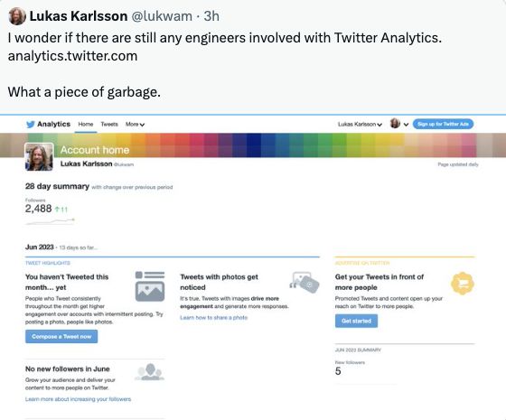The height and width of the screenshot is (420, 506).
Task: Click the Compose a Tweet now button
Action: pyautogui.click(x=61, y=336)
